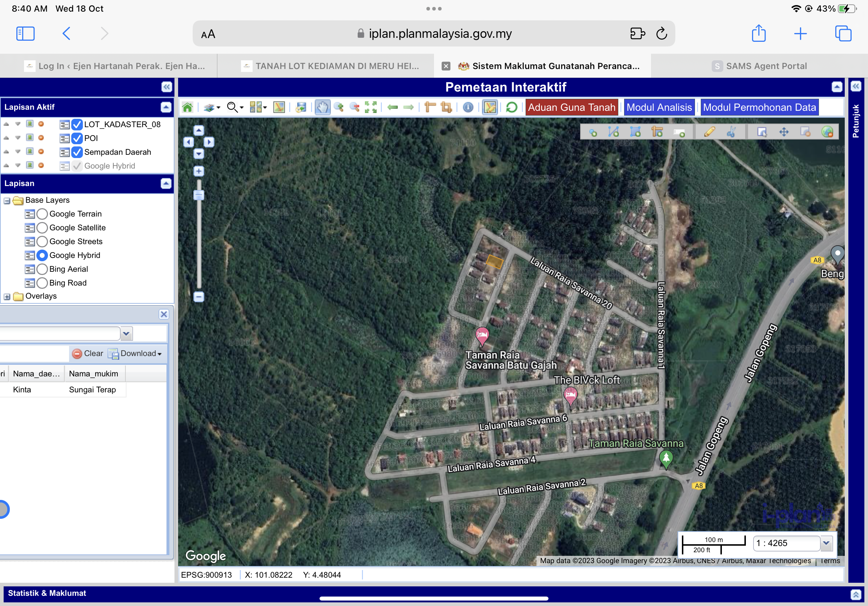This screenshot has width=868, height=606.
Task: Click the yellow pencil edit tool
Action: coord(709,132)
